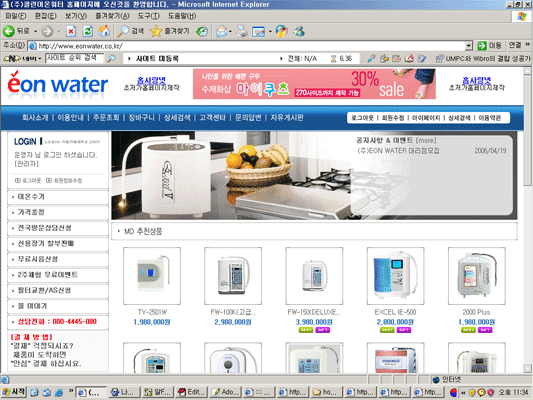
Task: Click 로그아웃 in the white member bar
Action: [362, 118]
